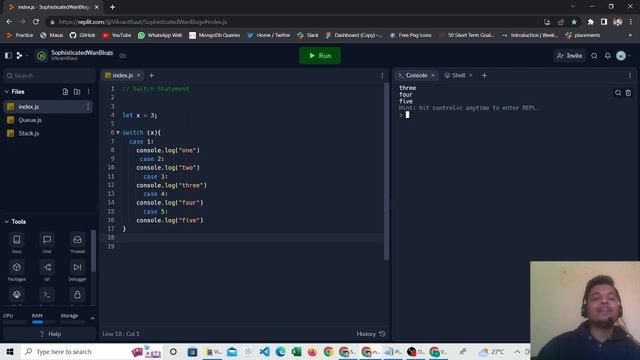This screenshot has height=360, width=640.
Task: Open MongoDb Queries bookmark
Action: coord(215,36)
